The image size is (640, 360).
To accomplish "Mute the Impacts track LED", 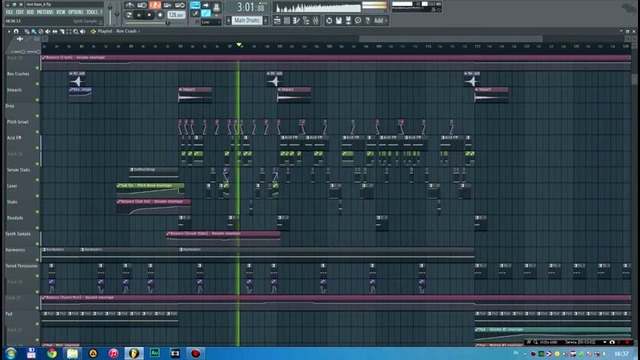I will (37, 100).
